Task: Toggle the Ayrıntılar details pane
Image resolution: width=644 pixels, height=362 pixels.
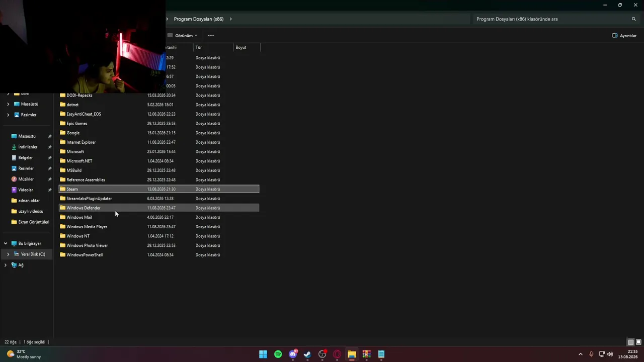Action: click(x=624, y=36)
